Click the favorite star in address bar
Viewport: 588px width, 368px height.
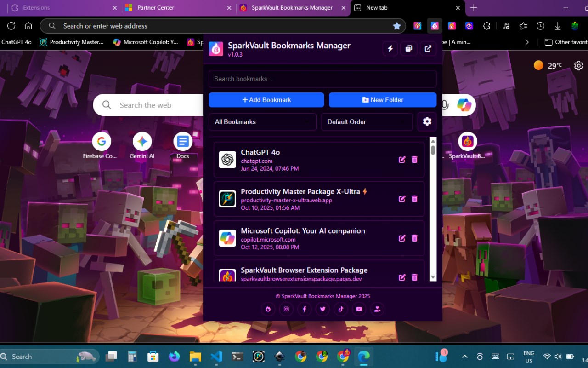tap(397, 26)
